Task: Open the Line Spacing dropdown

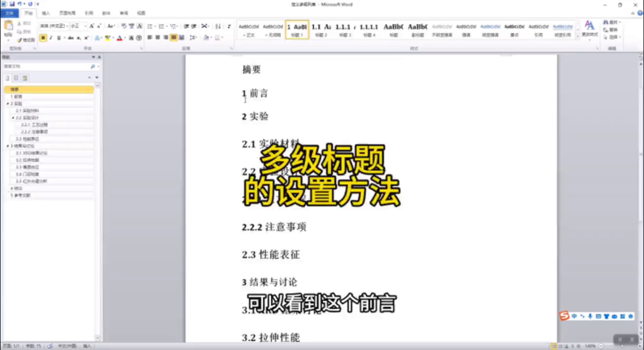Action: pyautogui.click(x=193, y=38)
